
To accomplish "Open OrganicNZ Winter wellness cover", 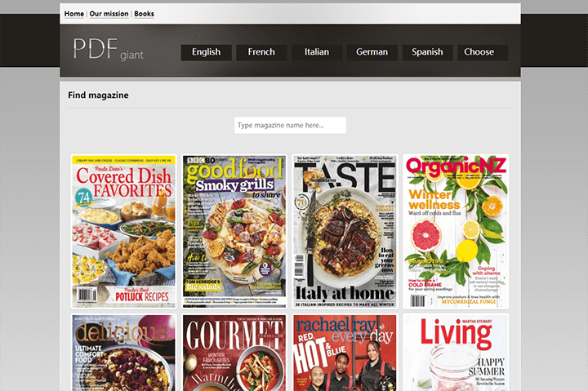I will (455, 231).
